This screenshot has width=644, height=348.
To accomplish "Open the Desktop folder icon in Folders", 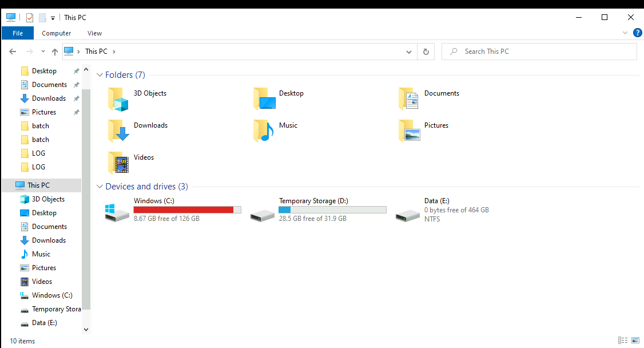I will click(264, 100).
